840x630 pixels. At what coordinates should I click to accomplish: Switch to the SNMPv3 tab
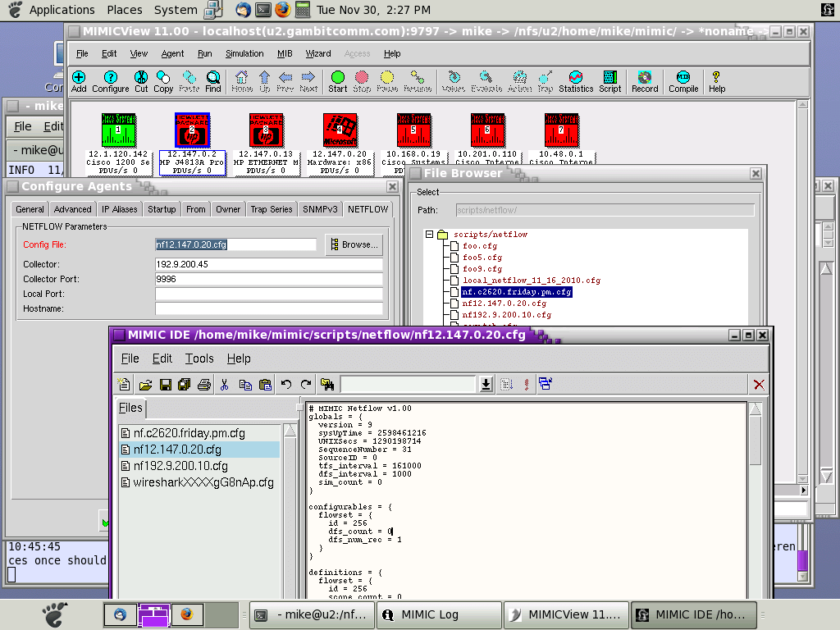[x=320, y=209]
